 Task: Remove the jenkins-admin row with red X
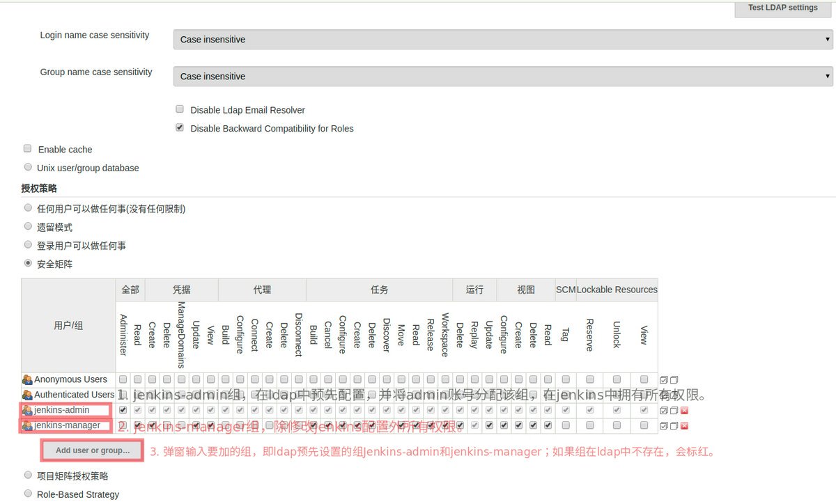(x=684, y=411)
